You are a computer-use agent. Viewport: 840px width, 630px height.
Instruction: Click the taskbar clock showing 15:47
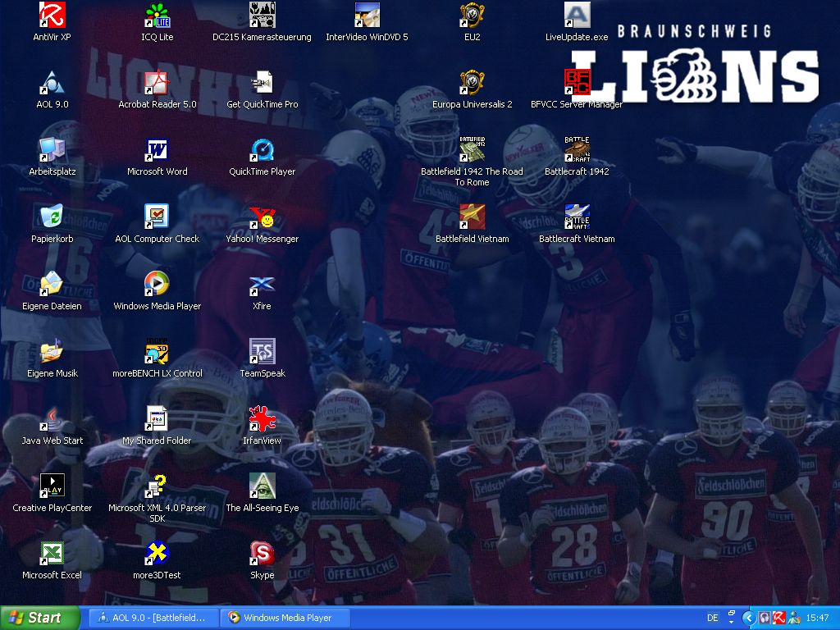817,618
